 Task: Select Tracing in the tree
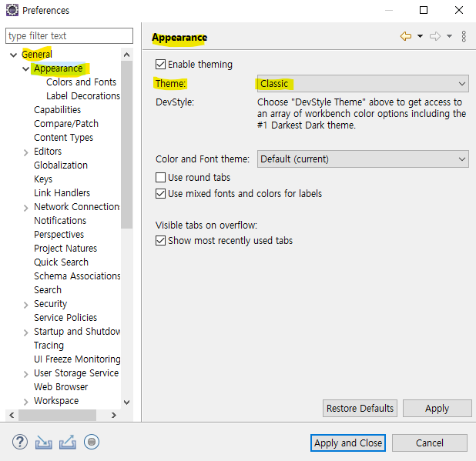click(49, 346)
